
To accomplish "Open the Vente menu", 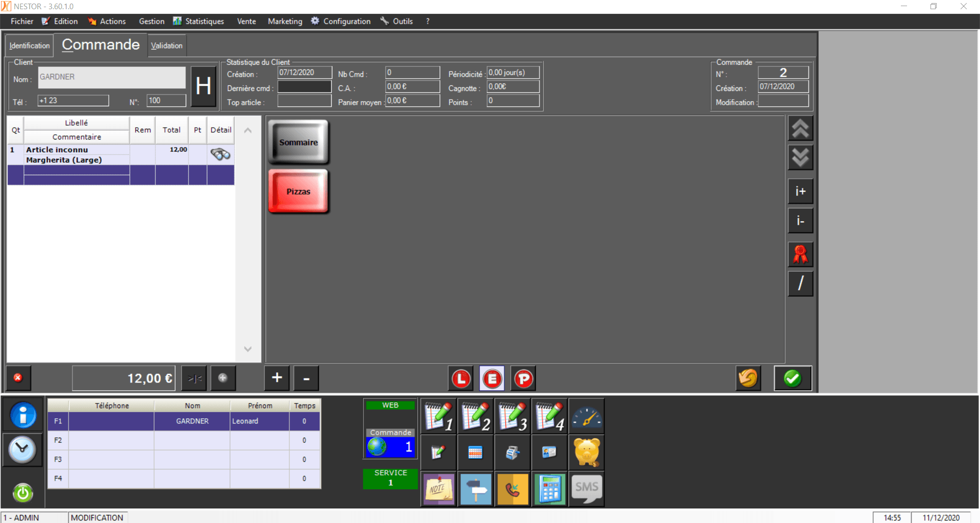I will 247,21.
